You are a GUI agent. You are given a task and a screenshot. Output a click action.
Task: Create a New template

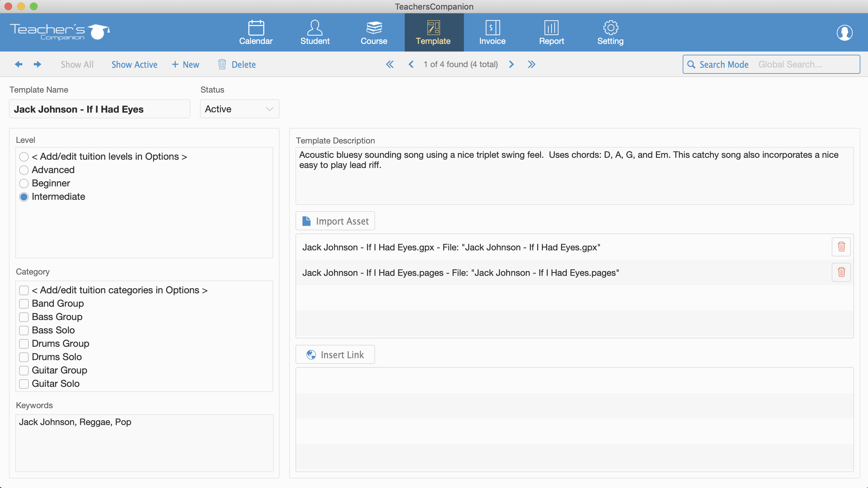click(186, 64)
